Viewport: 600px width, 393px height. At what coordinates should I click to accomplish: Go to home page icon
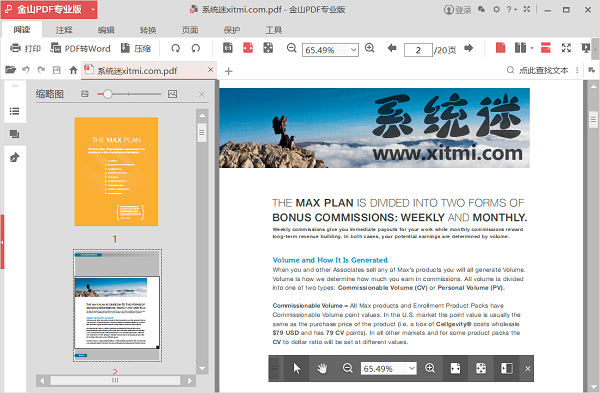pyautogui.click(x=73, y=70)
